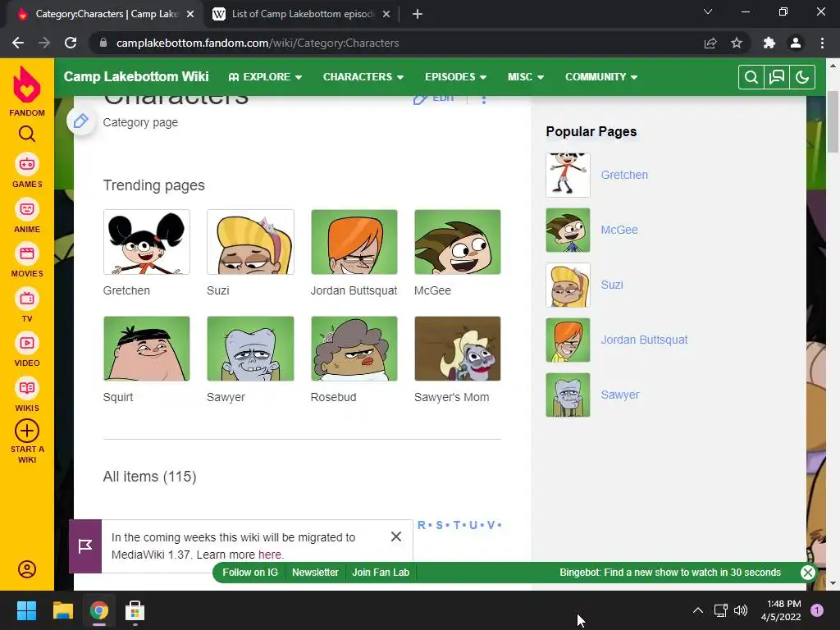
Task: Click Join Fan Lab button
Action: coord(381,572)
